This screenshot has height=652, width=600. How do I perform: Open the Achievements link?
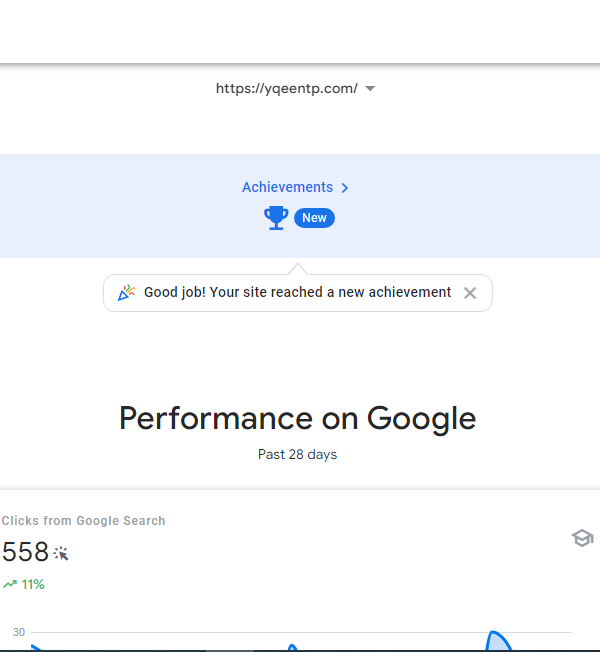coord(287,187)
